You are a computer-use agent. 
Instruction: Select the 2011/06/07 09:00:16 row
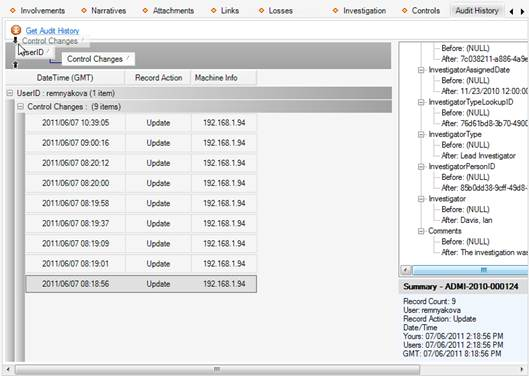click(141, 143)
